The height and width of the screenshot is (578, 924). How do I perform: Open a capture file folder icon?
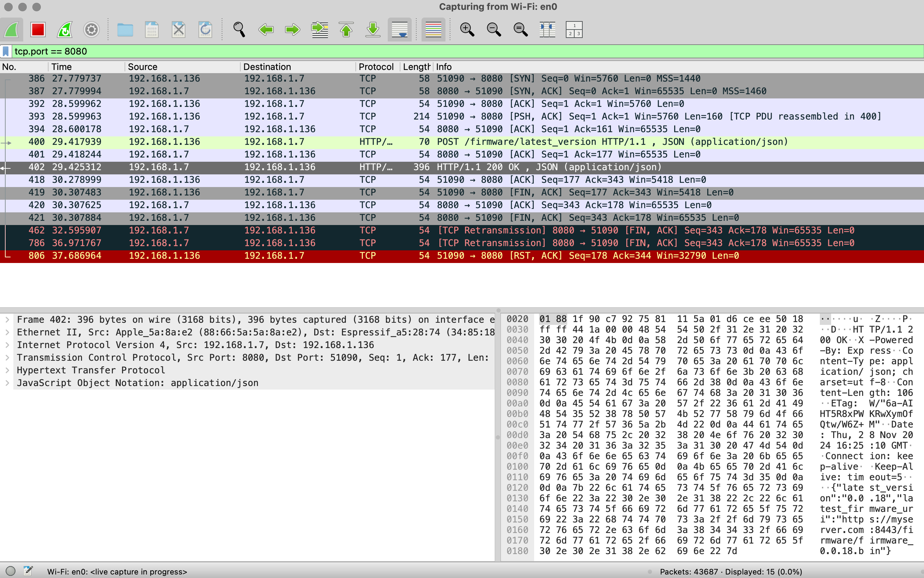pyautogui.click(x=125, y=30)
